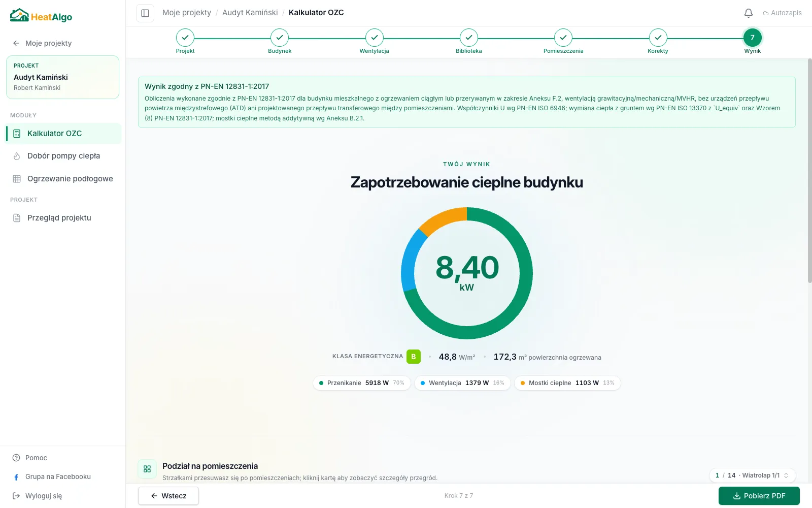The width and height of the screenshot is (812, 508).
Task: Go to the Budynek step circle
Action: 280,38
